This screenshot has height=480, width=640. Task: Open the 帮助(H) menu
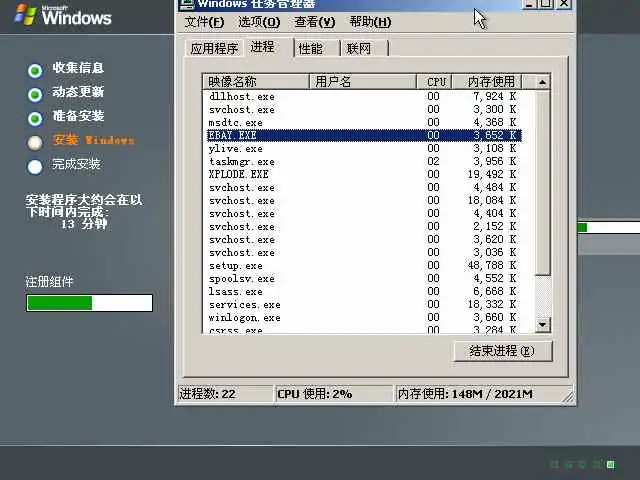click(x=370, y=22)
